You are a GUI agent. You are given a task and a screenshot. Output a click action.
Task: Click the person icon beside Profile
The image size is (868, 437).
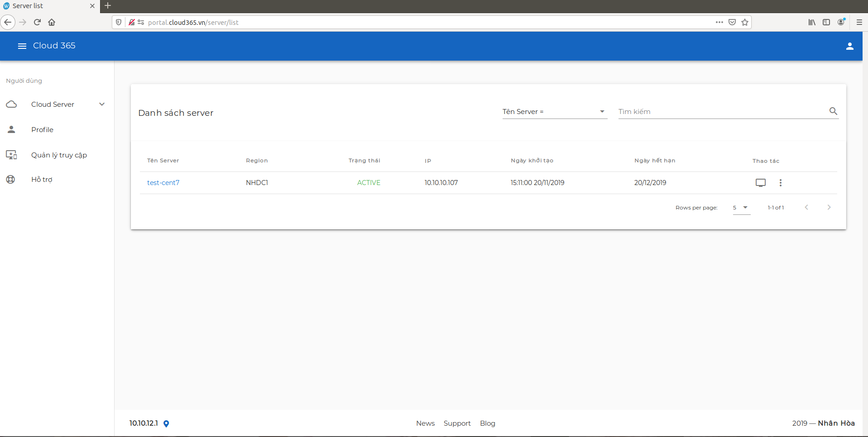(x=11, y=129)
